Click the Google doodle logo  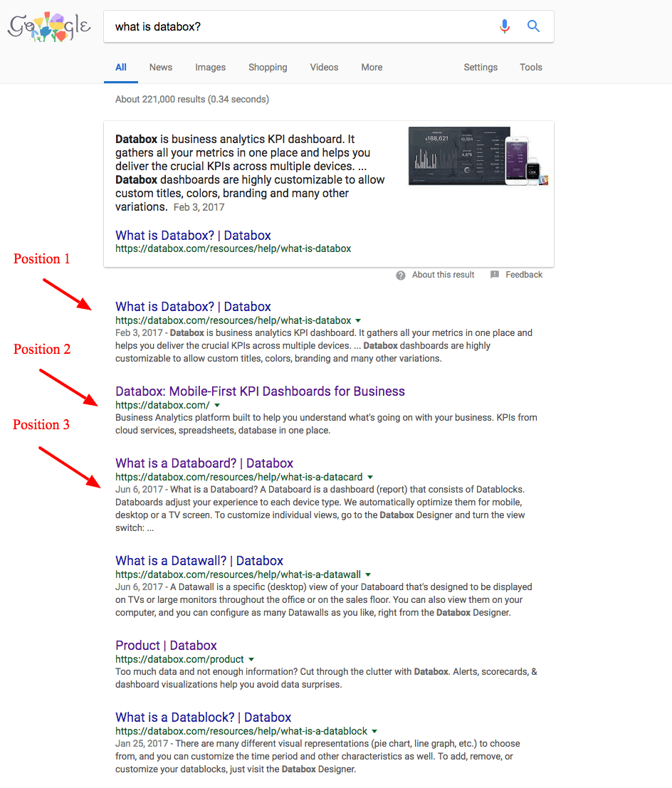pyautogui.click(x=49, y=27)
